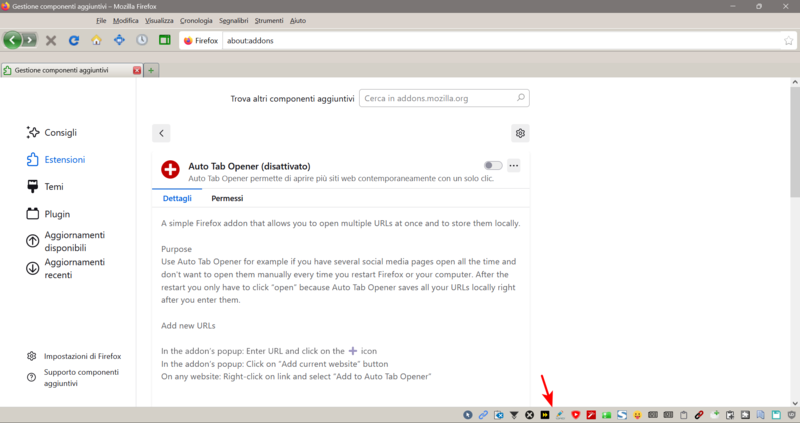Open Aggiornamenti disponibili in sidebar
This screenshot has width=800, height=423.
[x=65, y=241]
